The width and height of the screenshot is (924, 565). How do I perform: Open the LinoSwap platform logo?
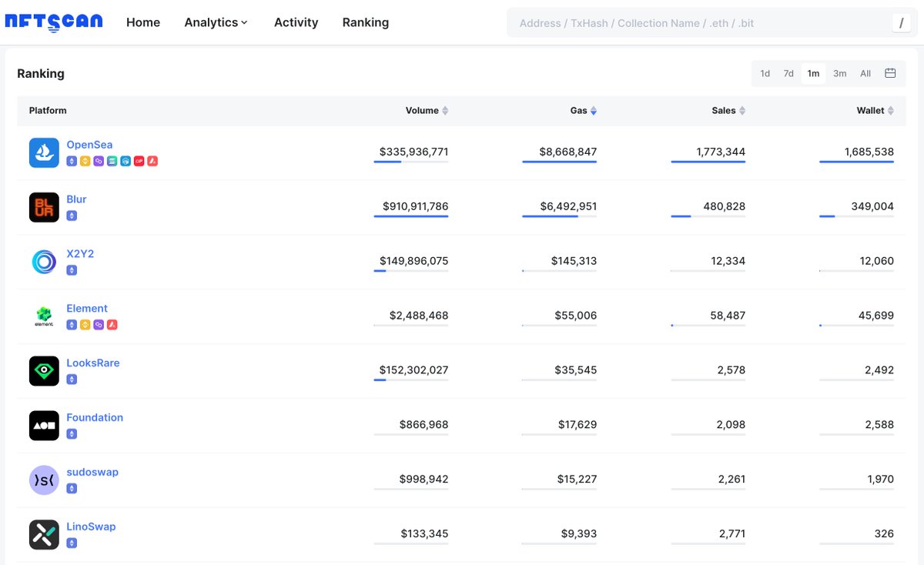click(x=44, y=535)
